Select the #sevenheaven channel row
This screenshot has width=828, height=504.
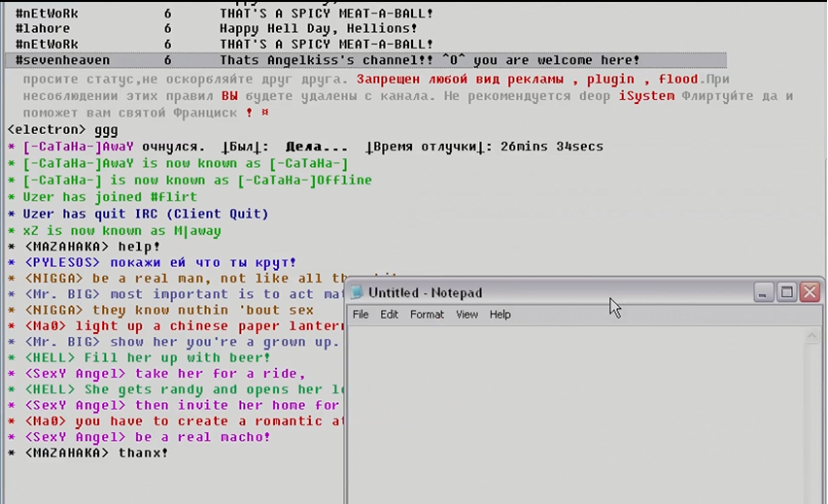click(366, 60)
